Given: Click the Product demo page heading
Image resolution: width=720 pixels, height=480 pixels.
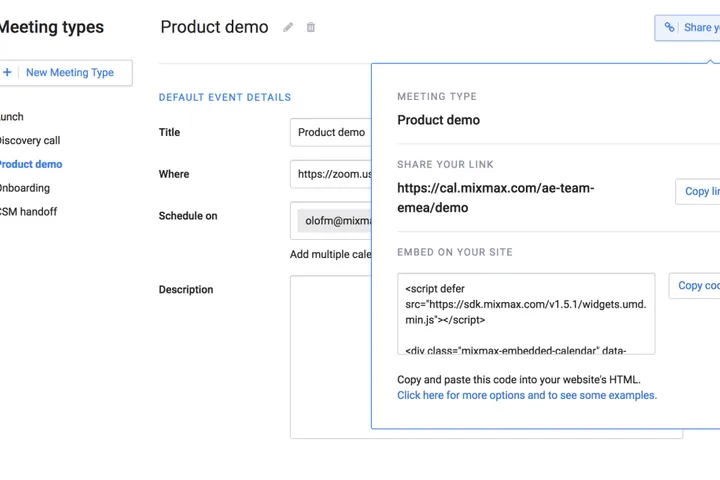Looking at the screenshot, I should 214,27.
